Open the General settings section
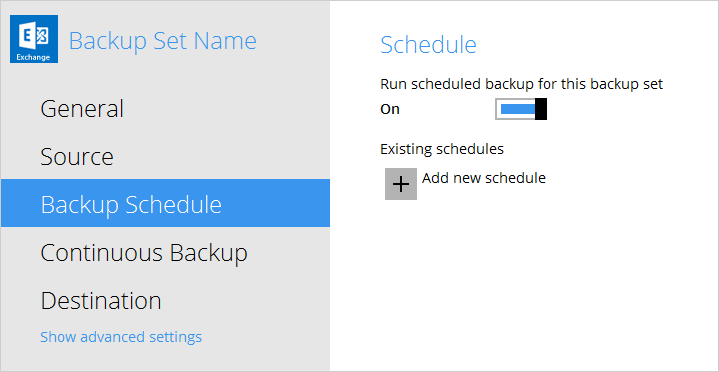 [82, 109]
